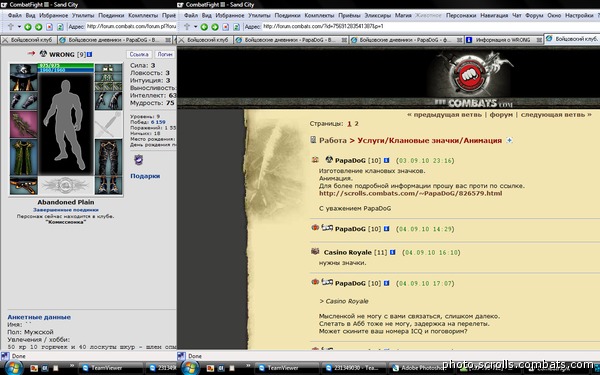Click the Логин button
The height and width of the screenshot is (375, 600).
click(165, 54)
